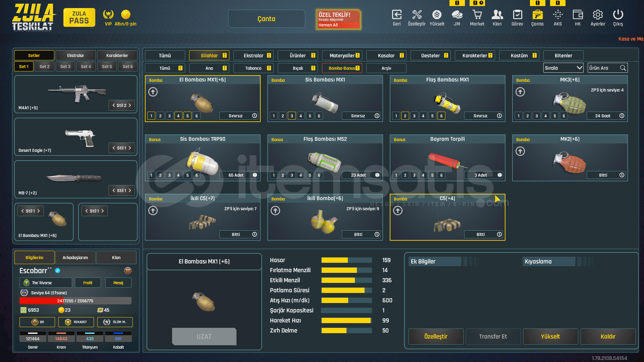This screenshot has width=644, height=362.
Task: Open the Sırala sort dropdown
Action: pyautogui.click(x=563, y=68)
